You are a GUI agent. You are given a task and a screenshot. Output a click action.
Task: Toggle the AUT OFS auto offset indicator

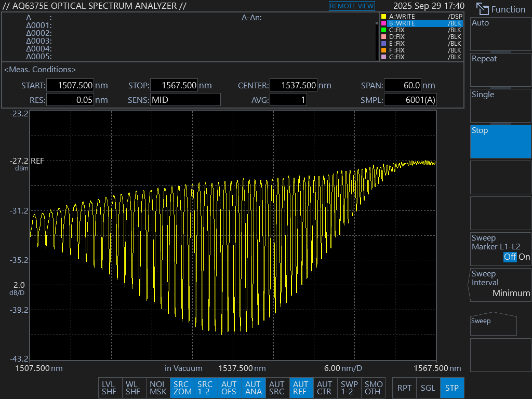pyautogui.click(x=229, y=388)
